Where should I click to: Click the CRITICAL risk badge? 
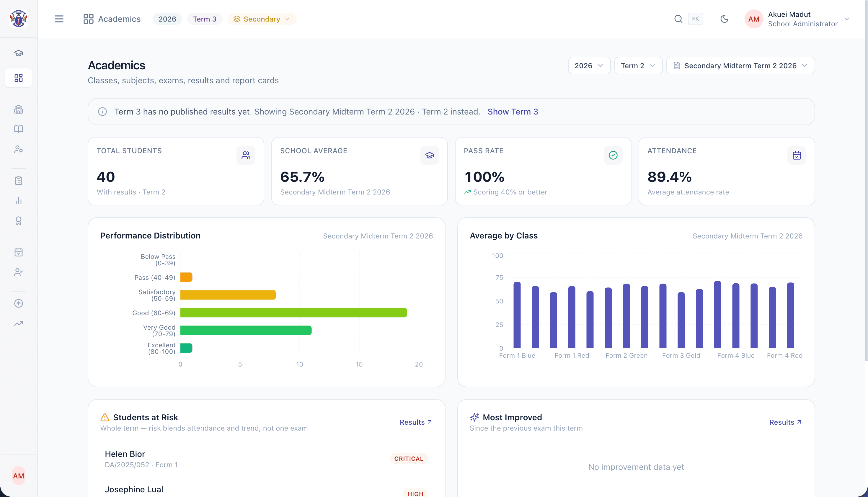pos(409,459)
